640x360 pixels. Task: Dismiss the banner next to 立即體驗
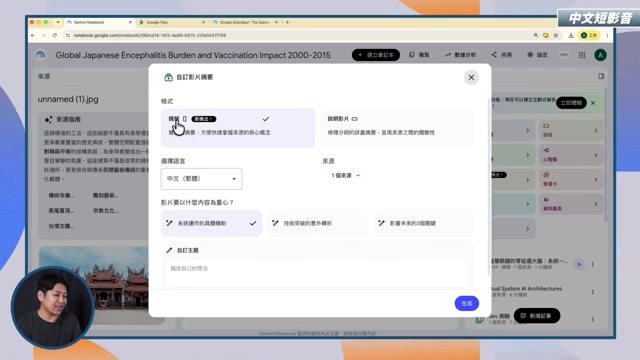(593, 103)
